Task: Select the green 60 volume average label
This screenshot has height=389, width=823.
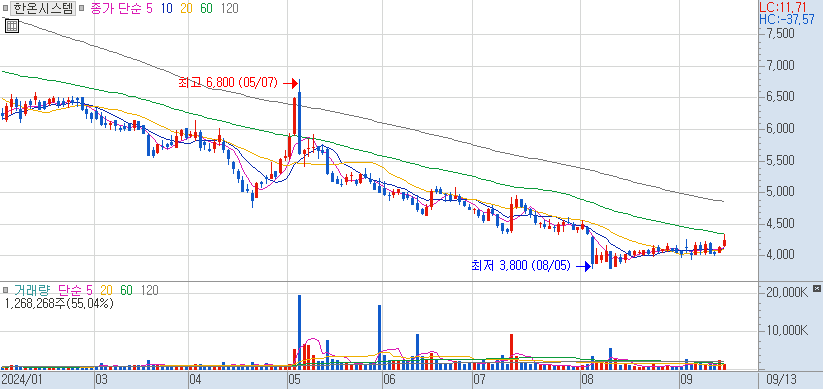Action: [126, 290]
